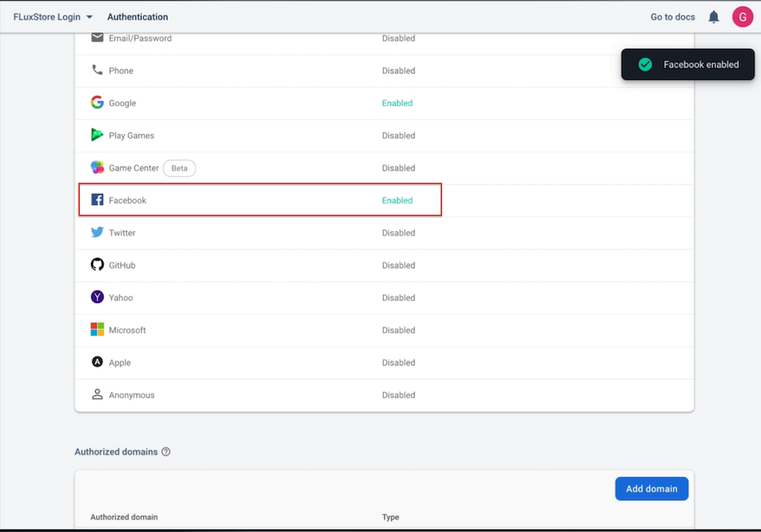
Task: Open the Yahoo provider label
Action: tap(121, 298)
